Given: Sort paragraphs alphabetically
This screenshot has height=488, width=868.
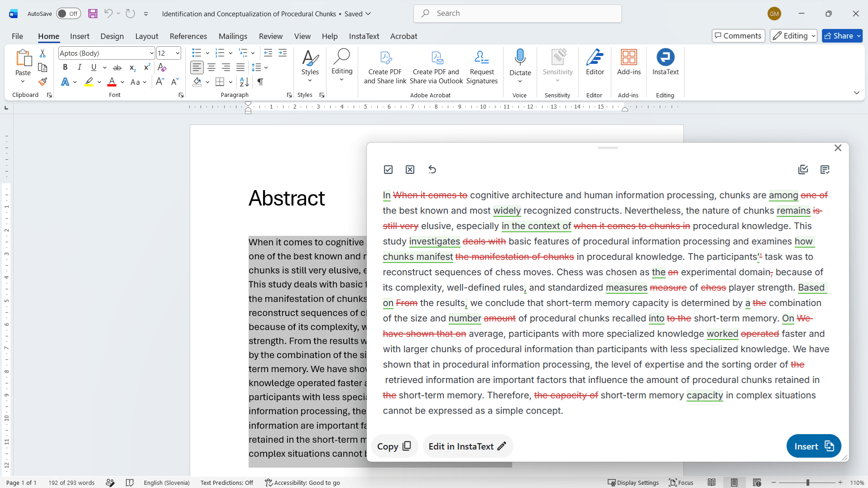Looking at the screenshot, I should tap(244, 82).
